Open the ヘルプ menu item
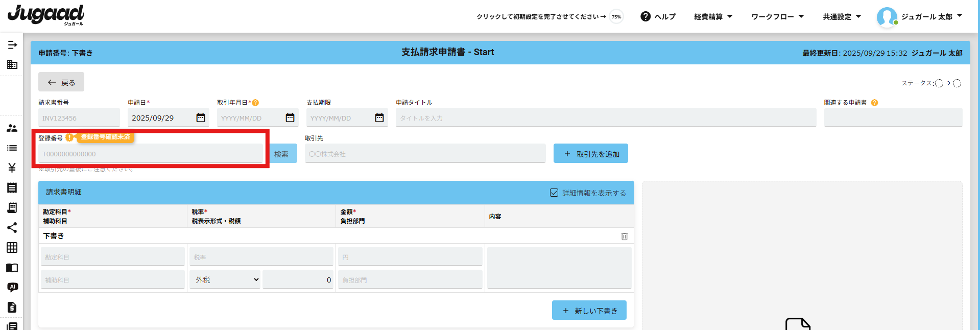Viewport: 980px width, 330px height. tap(658, 17)
